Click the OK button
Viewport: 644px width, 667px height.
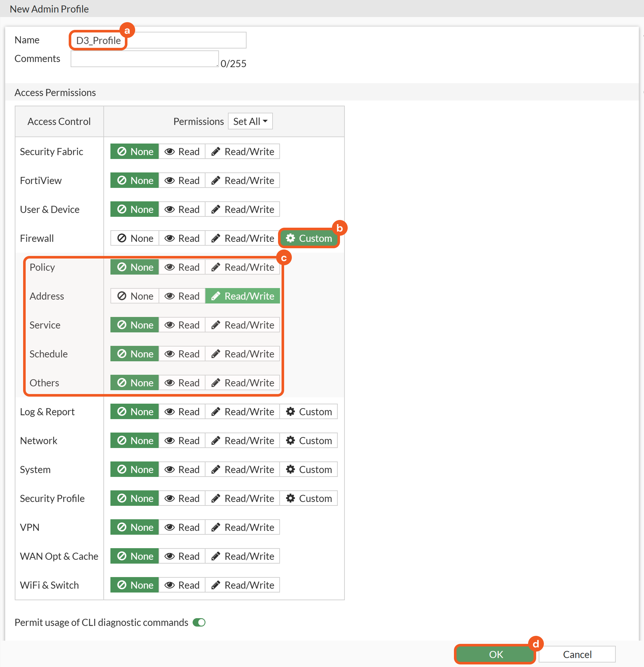(x=495, y=654)
